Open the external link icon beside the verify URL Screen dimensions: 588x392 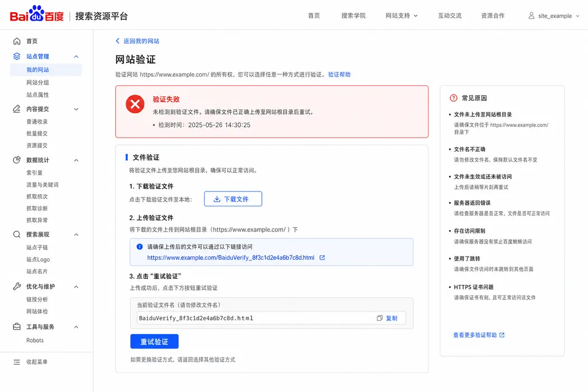[322, 258]
